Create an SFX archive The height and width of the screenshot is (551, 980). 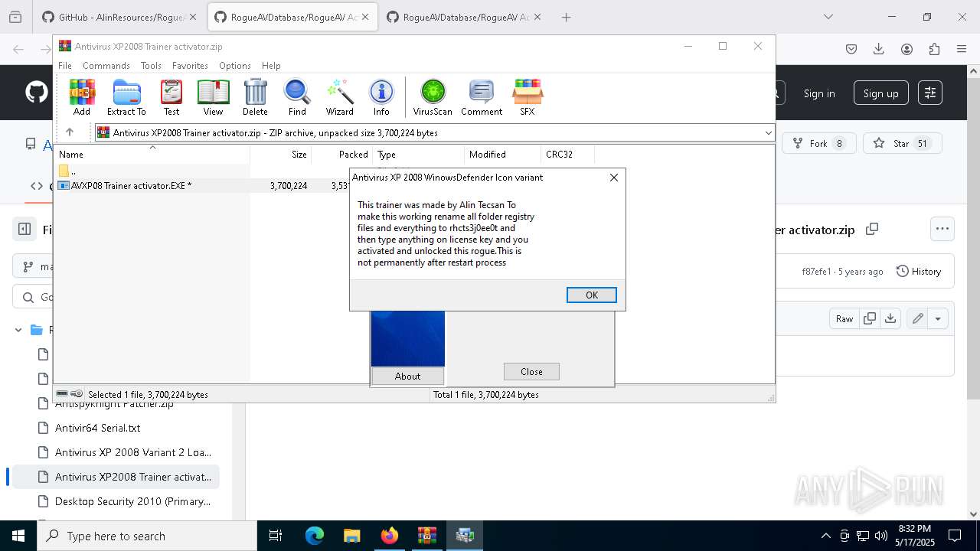click(528, 97)
